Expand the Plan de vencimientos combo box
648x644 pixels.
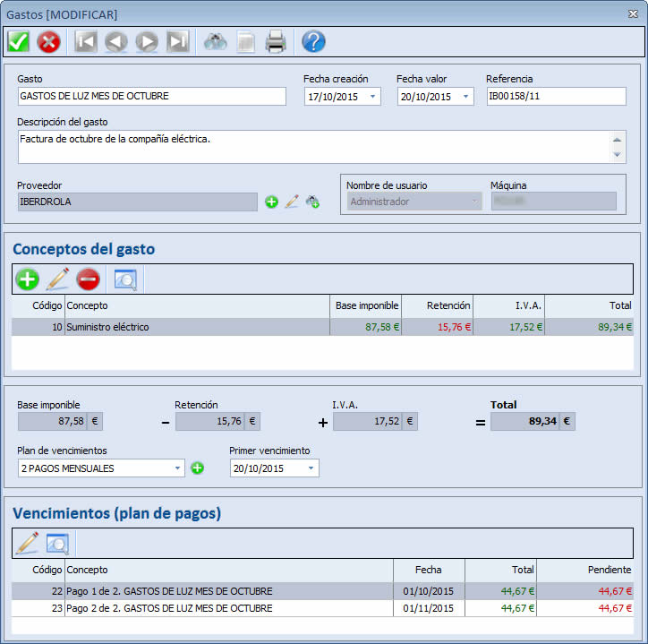[x=178, y=468]
